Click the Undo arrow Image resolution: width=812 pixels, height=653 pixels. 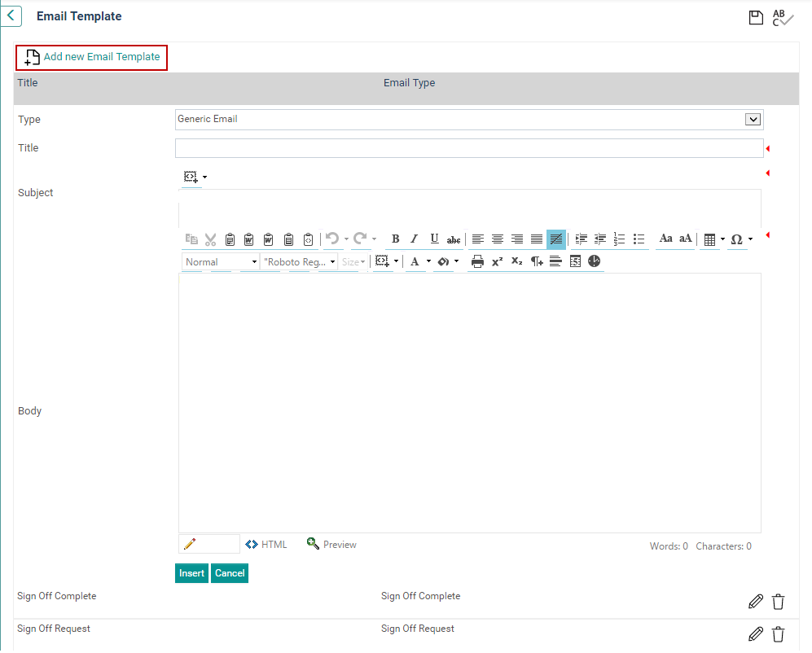pos(332,239)
